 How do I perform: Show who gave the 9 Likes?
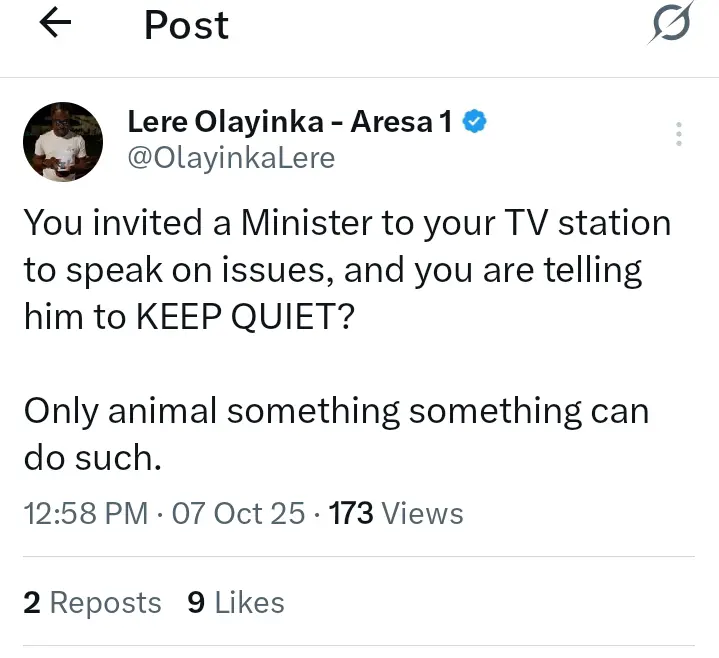click(236, 602)
